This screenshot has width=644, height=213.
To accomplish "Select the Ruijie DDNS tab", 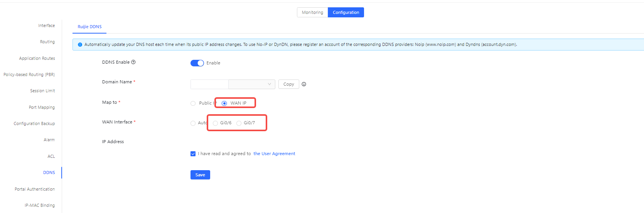I will tap(89, 27).
